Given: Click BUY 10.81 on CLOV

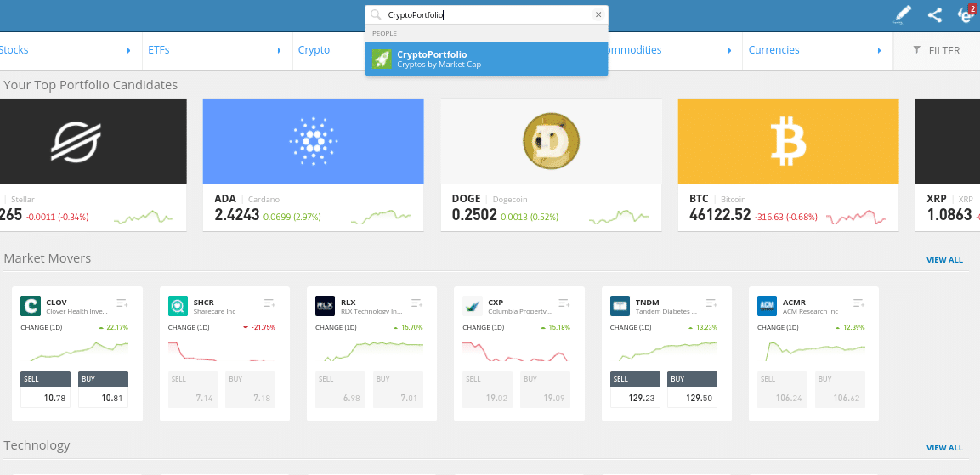Looking at the screenshot, I should pos(103,389).
